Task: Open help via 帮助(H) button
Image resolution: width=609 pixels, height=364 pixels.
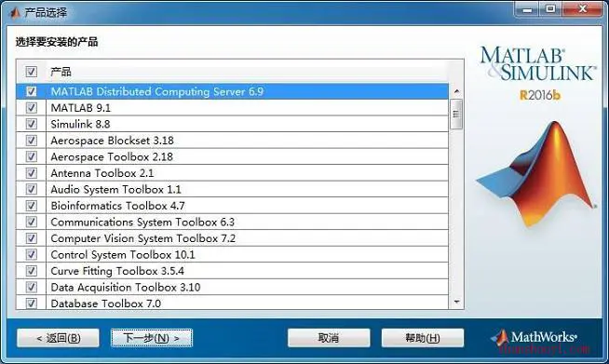Action: click(x=423, y=338)
